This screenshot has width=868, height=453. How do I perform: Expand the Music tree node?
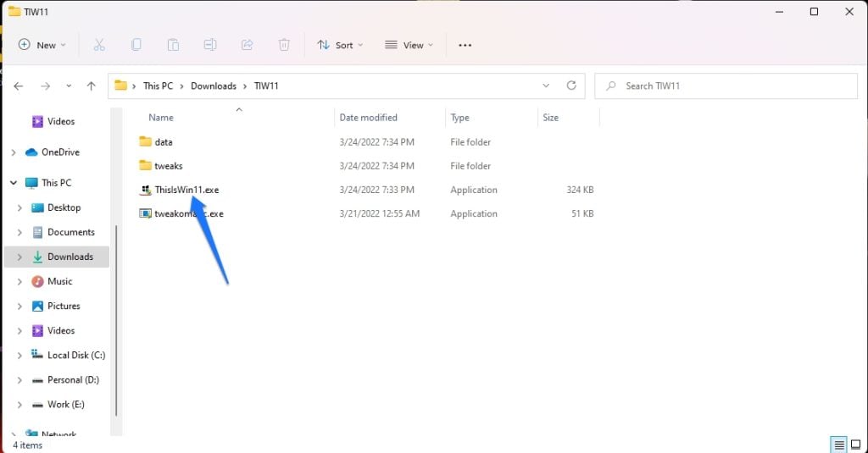[x=20, y=281]
